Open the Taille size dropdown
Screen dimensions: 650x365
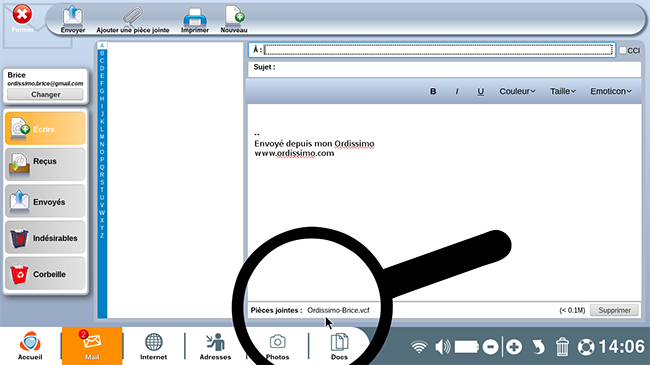[563, 91]
